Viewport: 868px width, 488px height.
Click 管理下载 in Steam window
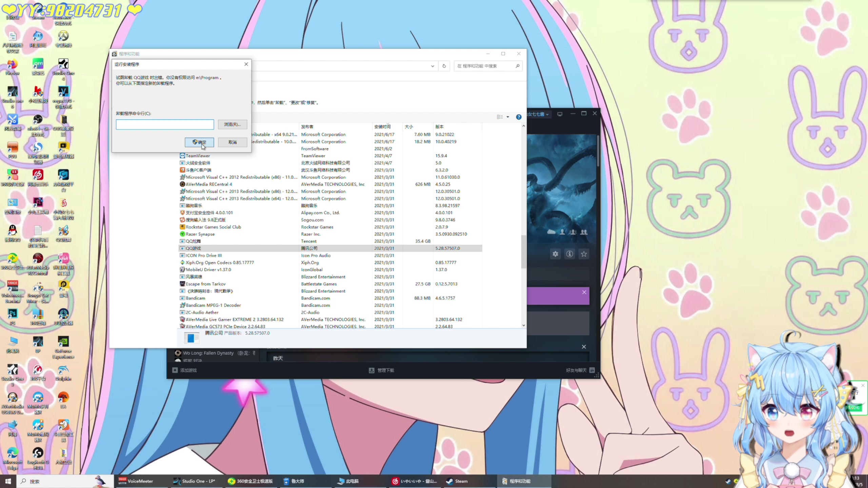point(381,370)
